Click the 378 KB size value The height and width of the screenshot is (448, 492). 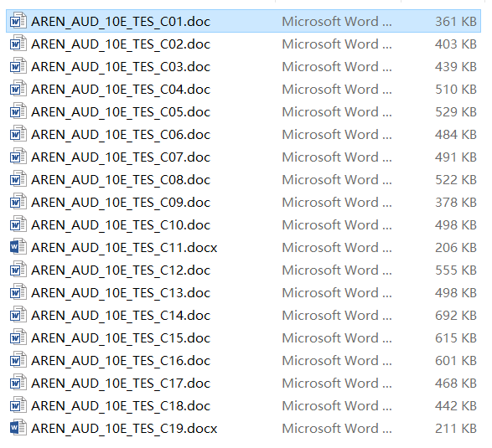pos(456,202)
